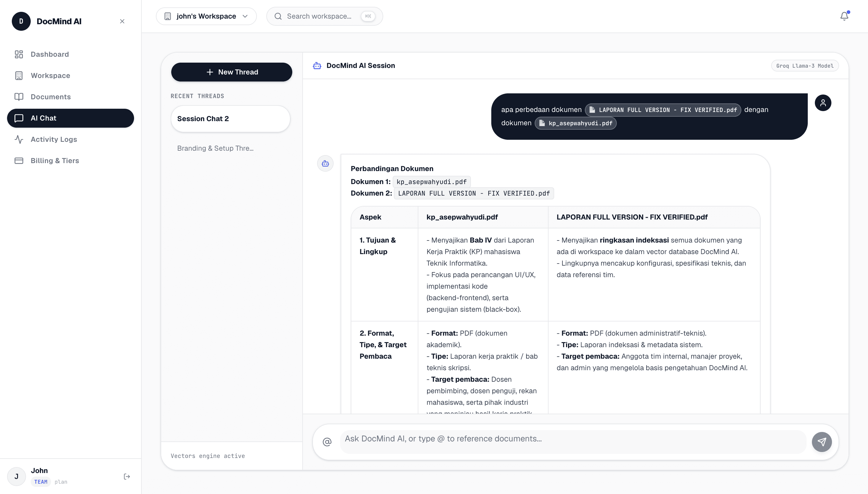868x494 pixels.
Task: Click the user avatar icon beside the message
Action: pos(823,103)
